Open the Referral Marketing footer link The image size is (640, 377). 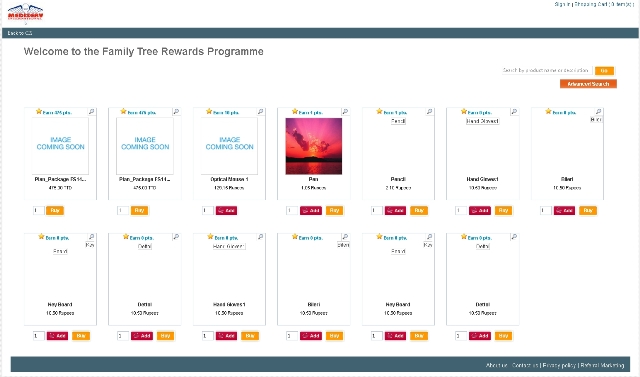click(602, 365)
